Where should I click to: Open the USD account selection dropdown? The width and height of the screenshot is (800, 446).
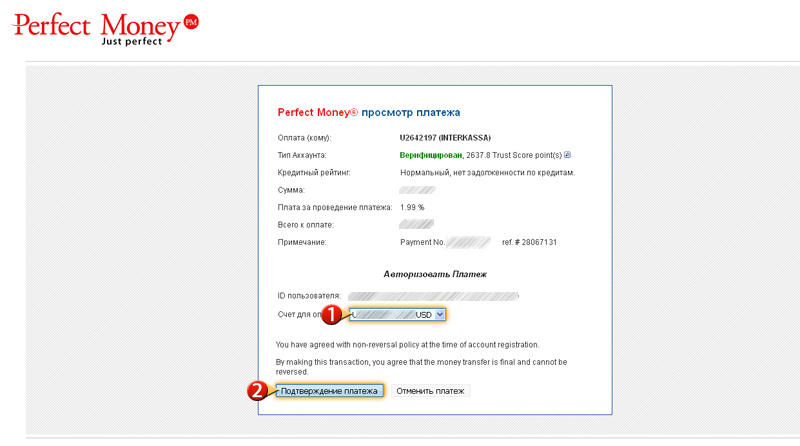(x=397, y=315)
